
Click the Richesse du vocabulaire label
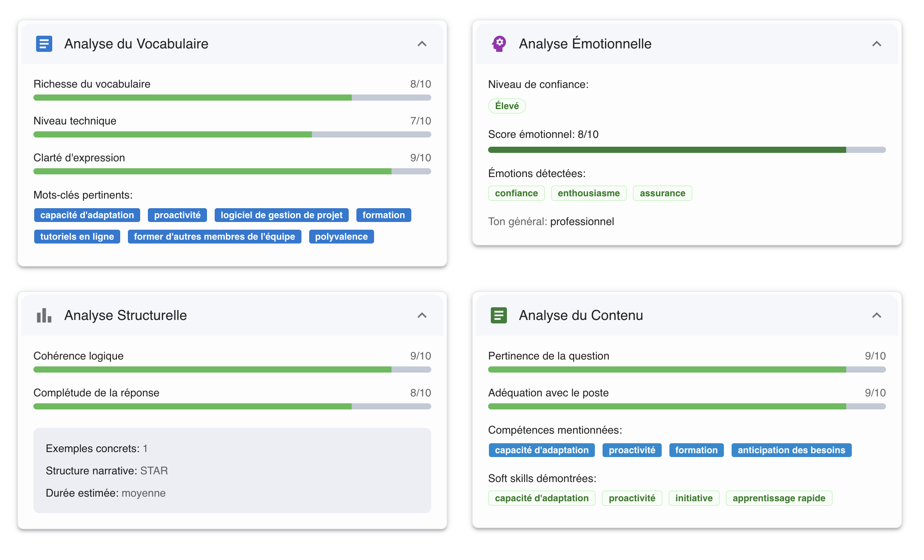(x=92, y=84)
